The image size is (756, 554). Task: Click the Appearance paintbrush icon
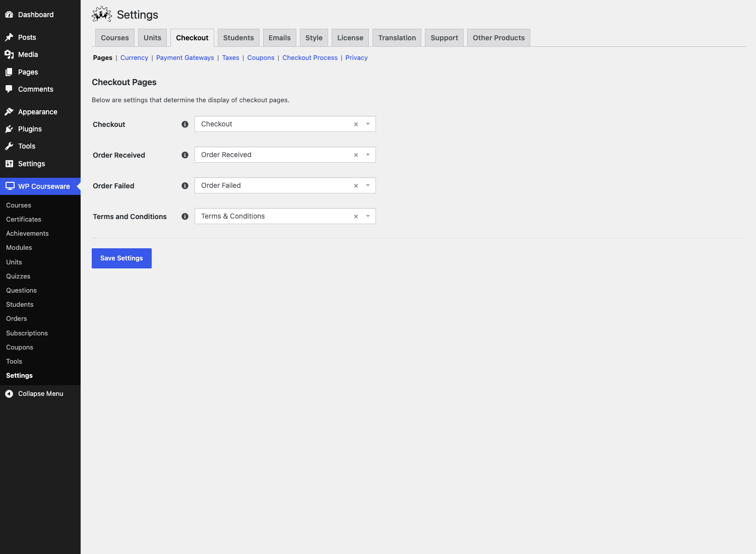point(9,112)
